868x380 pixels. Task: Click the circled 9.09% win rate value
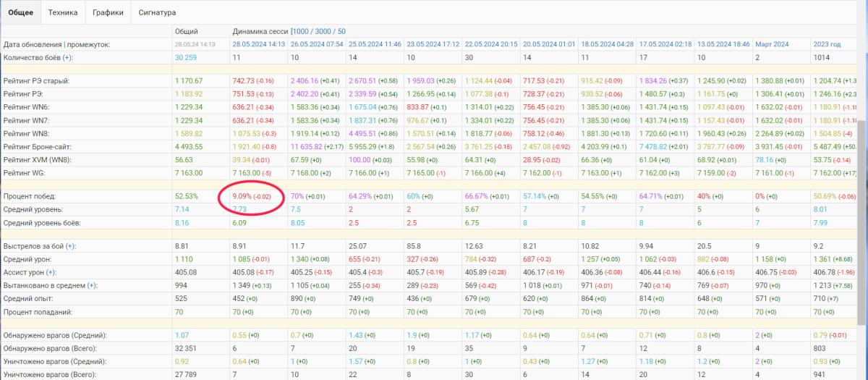pos(242,196)
